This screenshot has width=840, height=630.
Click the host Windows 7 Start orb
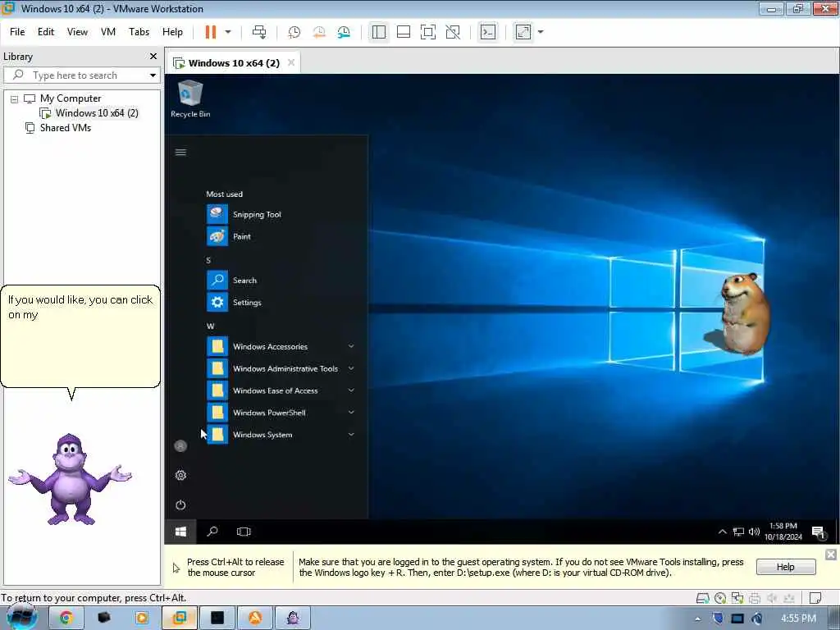(x=21, y=618)
